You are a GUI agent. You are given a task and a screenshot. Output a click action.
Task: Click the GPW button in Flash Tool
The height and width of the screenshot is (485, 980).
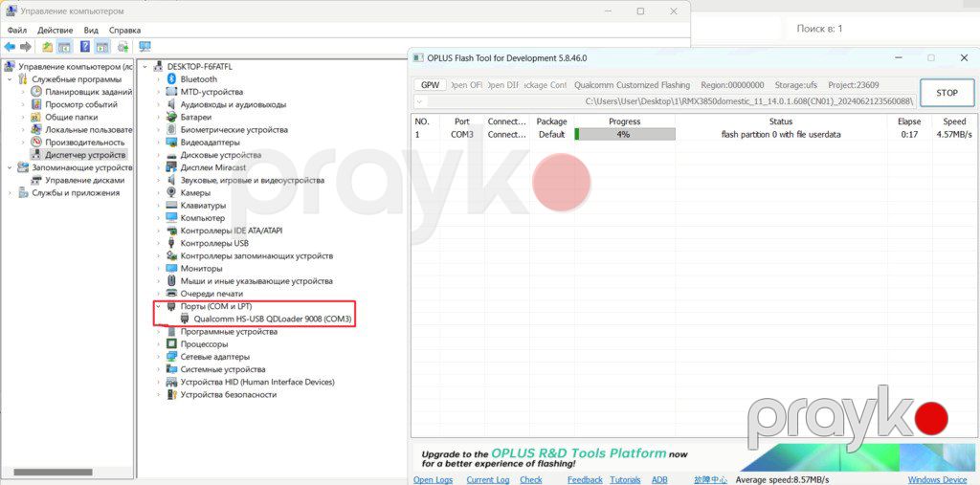[x=430, y=84]
